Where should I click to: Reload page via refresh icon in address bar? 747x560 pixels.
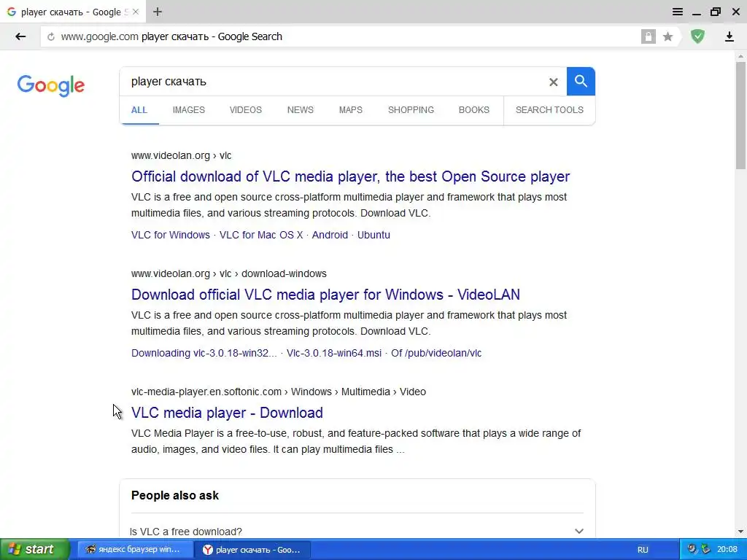51,36
